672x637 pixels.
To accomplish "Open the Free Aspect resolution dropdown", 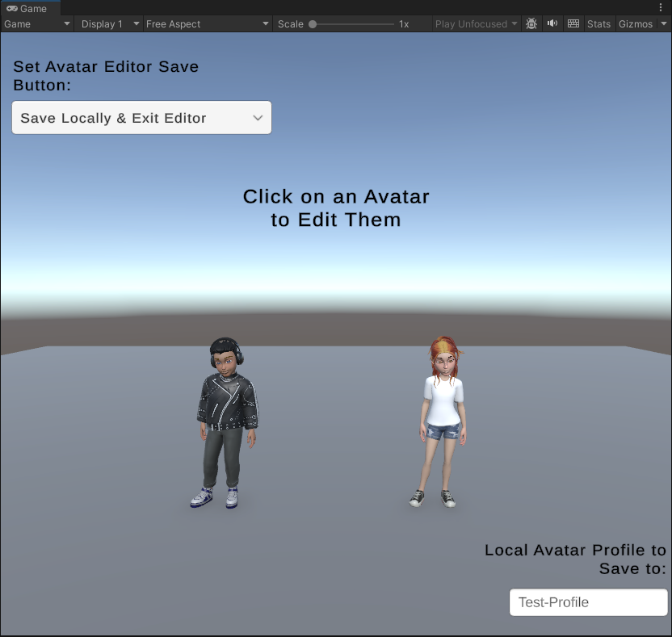I will point(206,23).
